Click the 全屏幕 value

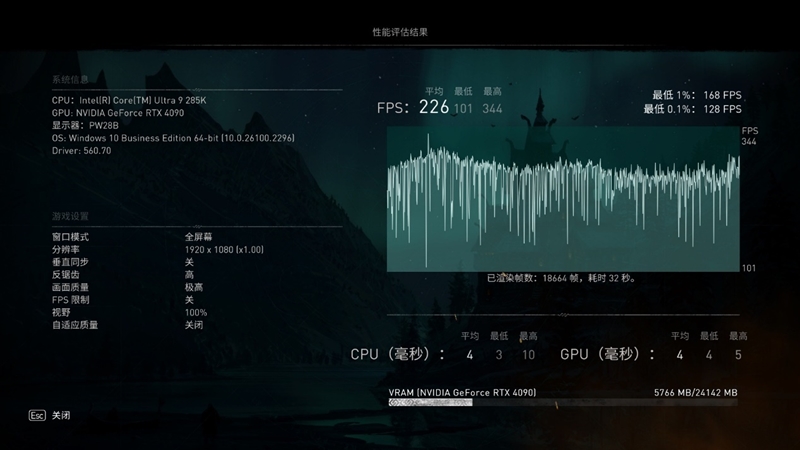click(198, 237)
